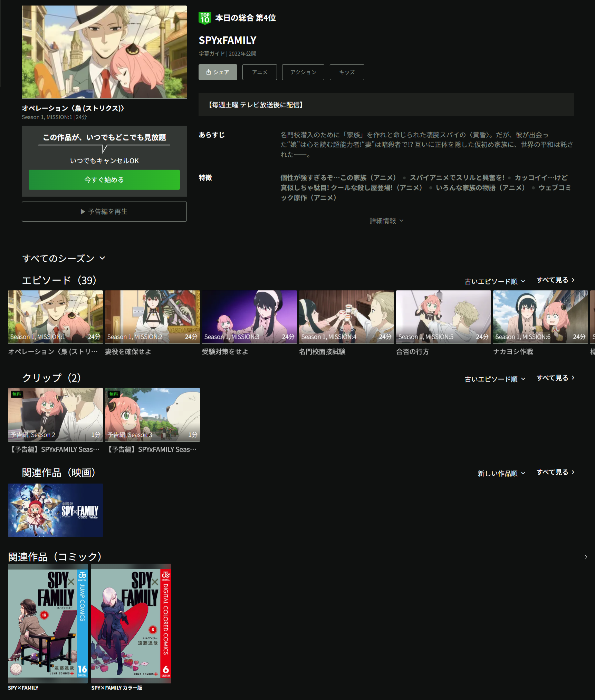This screenshot has width=595, height=700.
Task: Change the 新しい作品順 movie sort order
Action: point(501,473)
